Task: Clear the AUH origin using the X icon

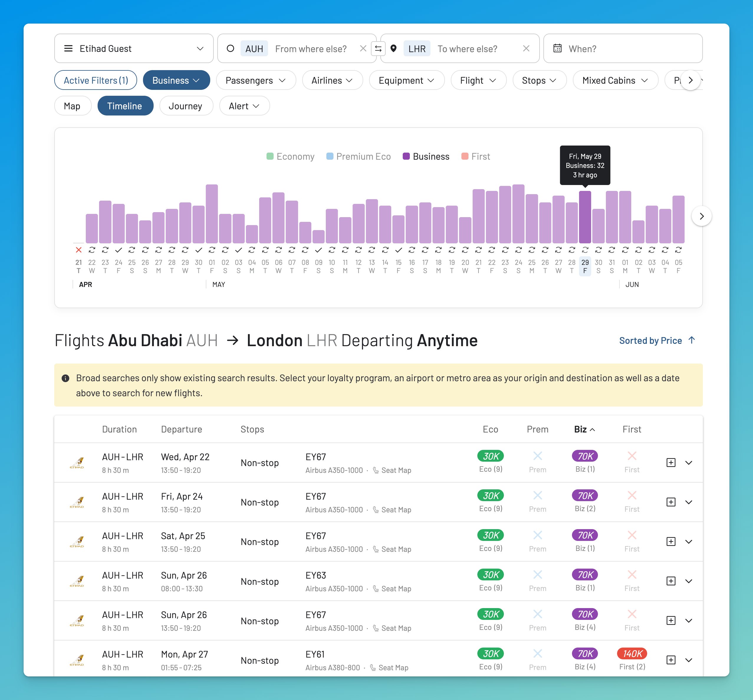Action: (x=363, y=48)
